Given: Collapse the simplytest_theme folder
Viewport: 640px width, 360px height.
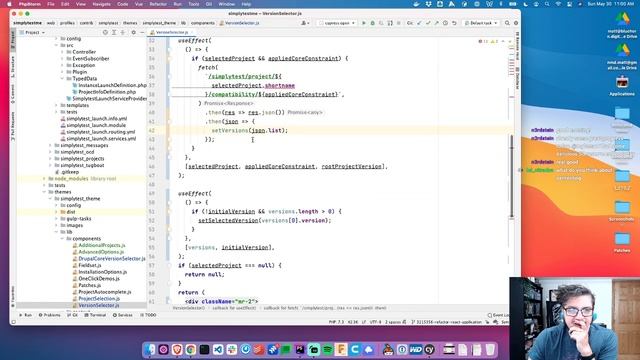Looking at the screenshot, I should pyautogui.click(x=50, y=198).
